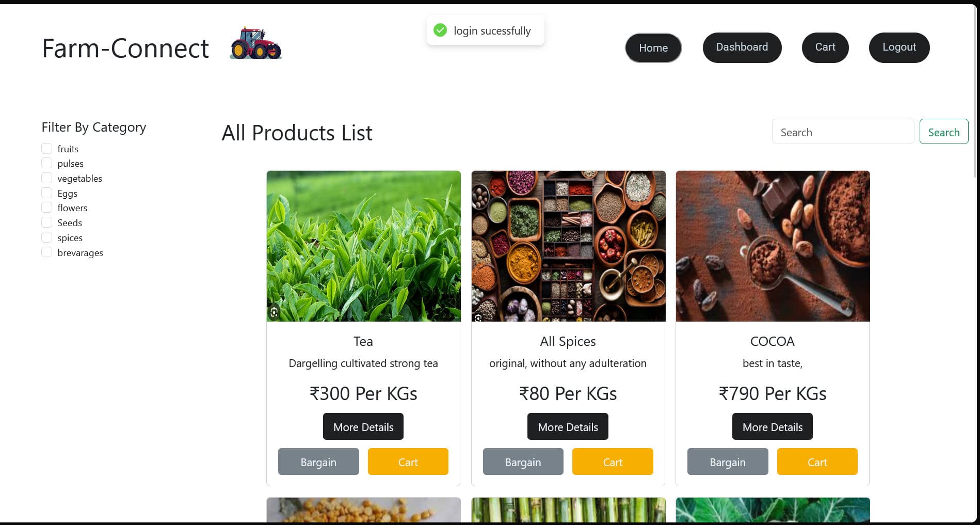Viewport: 980px width, 525px height.
Task: Select the vegetables category checkbox
Action: (46, 178)
